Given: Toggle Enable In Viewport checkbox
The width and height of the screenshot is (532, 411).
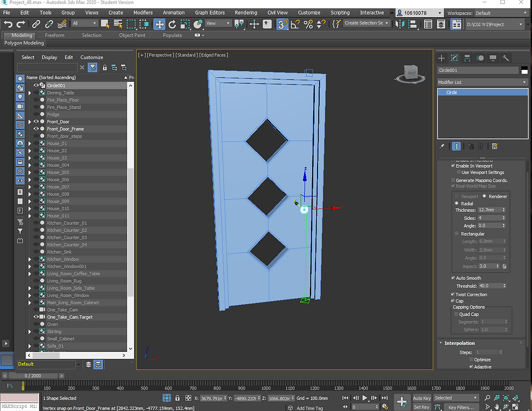Looking at the screenshot, I should click(453, 166).
